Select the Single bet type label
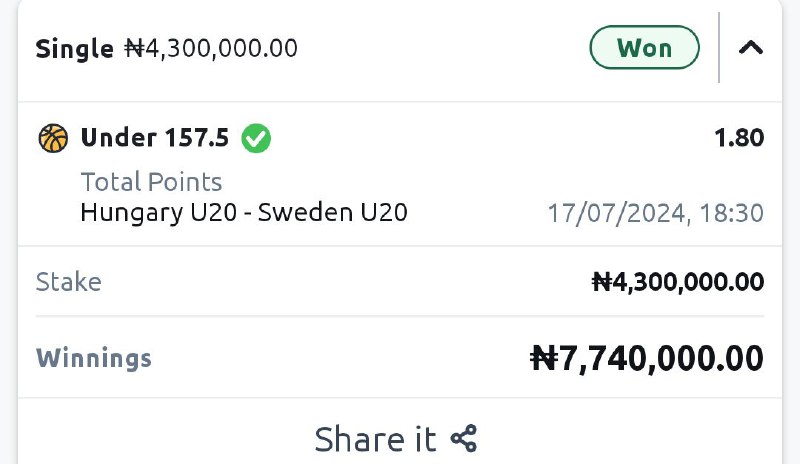 tap(74, 48)
